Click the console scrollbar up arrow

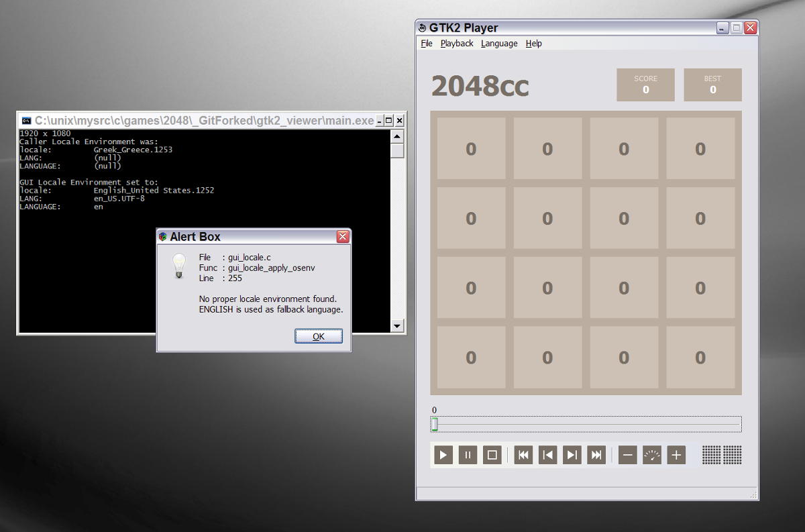click(397, 136)
